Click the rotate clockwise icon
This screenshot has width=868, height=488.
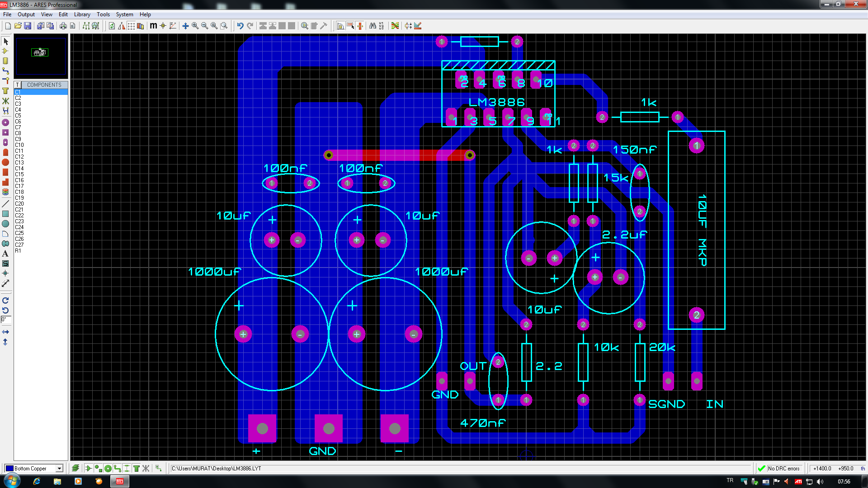5,300
